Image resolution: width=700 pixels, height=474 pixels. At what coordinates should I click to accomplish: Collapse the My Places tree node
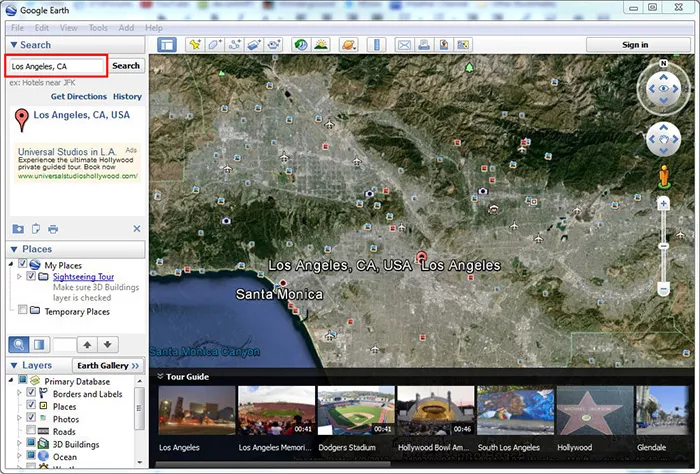pyautogui.click(x=11, y=264)
